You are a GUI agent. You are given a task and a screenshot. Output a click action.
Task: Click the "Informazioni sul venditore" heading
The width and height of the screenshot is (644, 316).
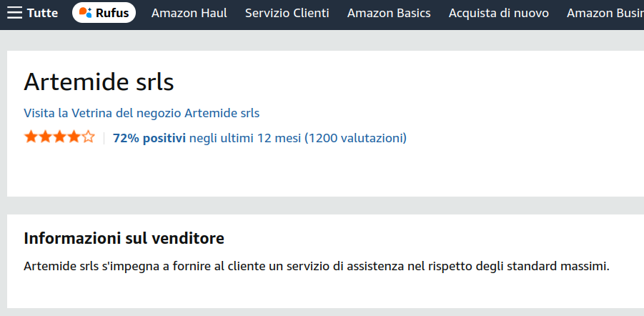click(x=124, y=238)
